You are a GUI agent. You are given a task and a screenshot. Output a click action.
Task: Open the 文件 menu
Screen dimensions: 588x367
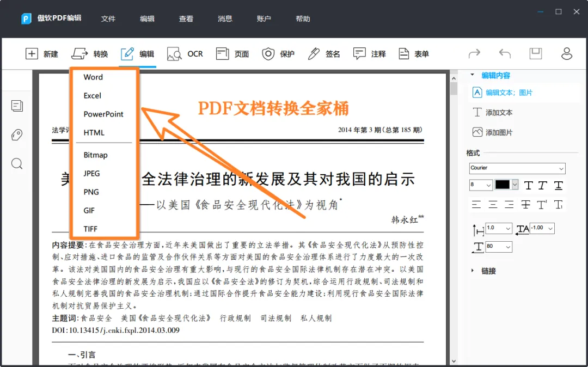(x=108, y=19)
